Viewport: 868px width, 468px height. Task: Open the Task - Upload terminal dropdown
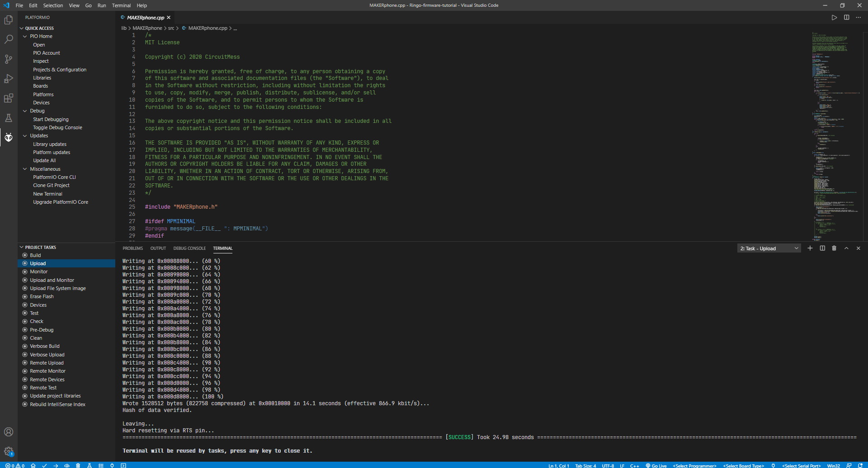769,248
